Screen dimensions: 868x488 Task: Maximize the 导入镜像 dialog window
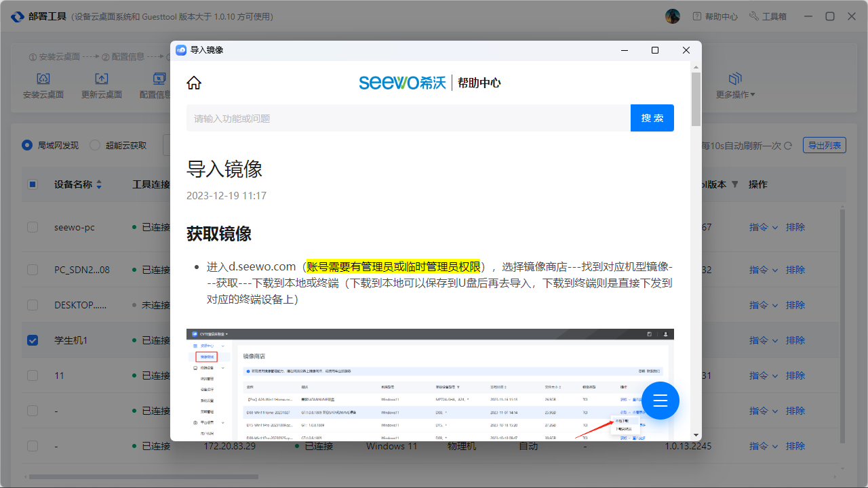pos(655,50)
